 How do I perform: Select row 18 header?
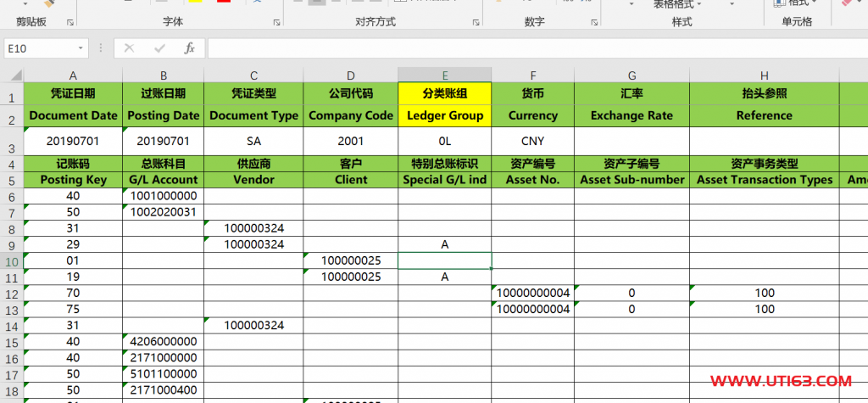click(12, 389)
